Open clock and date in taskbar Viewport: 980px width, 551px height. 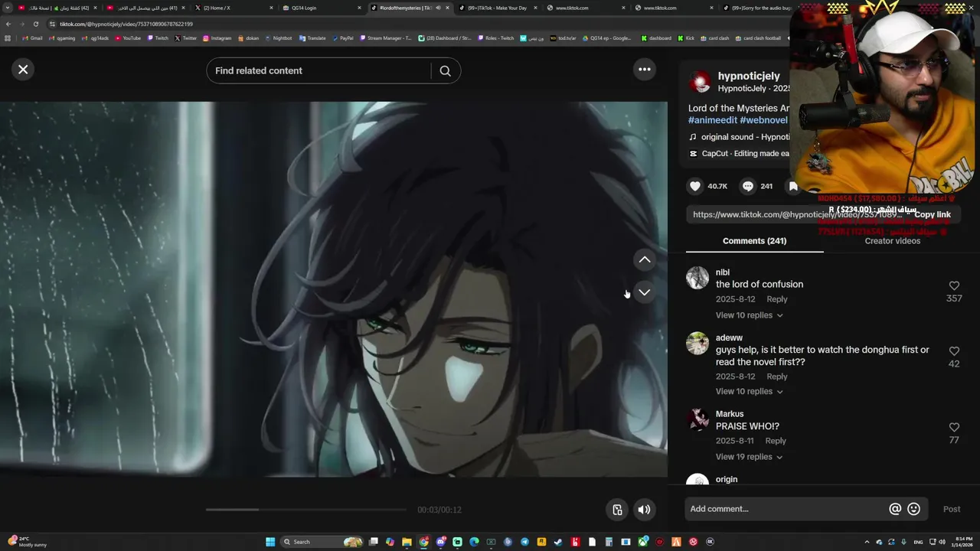(x=962, y=542)
